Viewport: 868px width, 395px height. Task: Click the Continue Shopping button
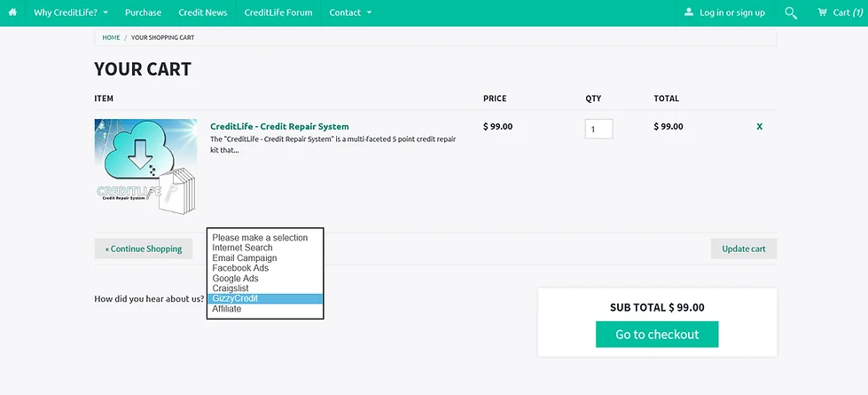(x=144, y=249)
